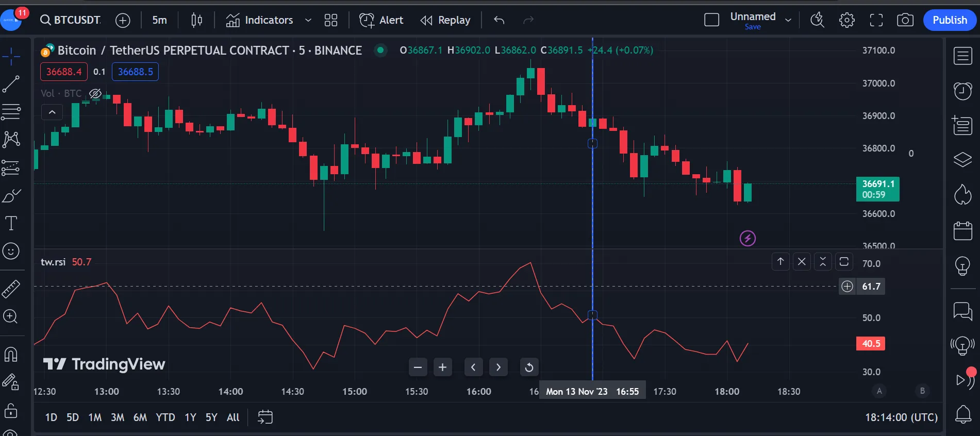Open the emoji icons tool
Viewport: 980px width, 436px height.
[11, 251]
